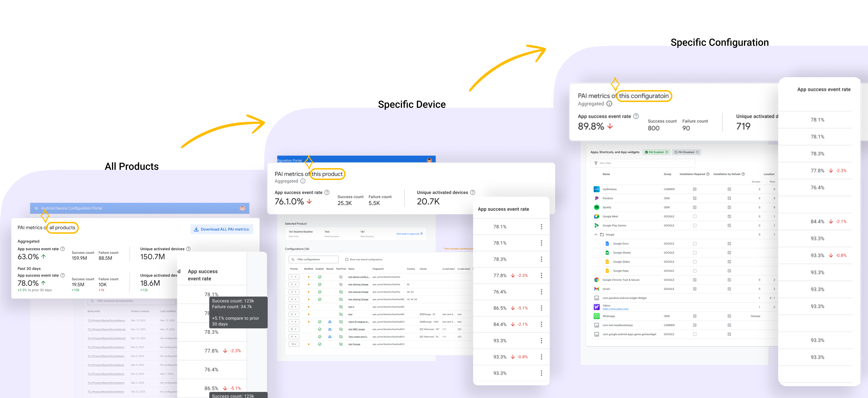
Task: Click the Yahoo app icon
Action: point(596,307)
